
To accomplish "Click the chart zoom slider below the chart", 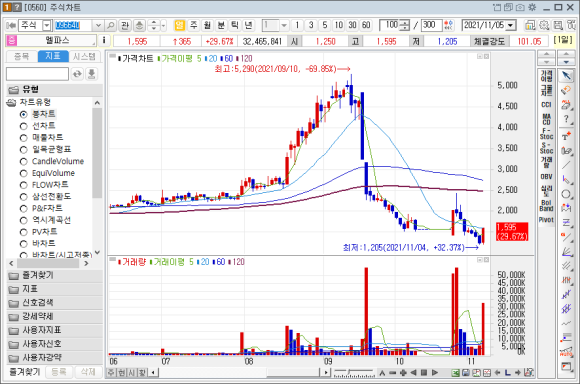I will coord(354,373).
